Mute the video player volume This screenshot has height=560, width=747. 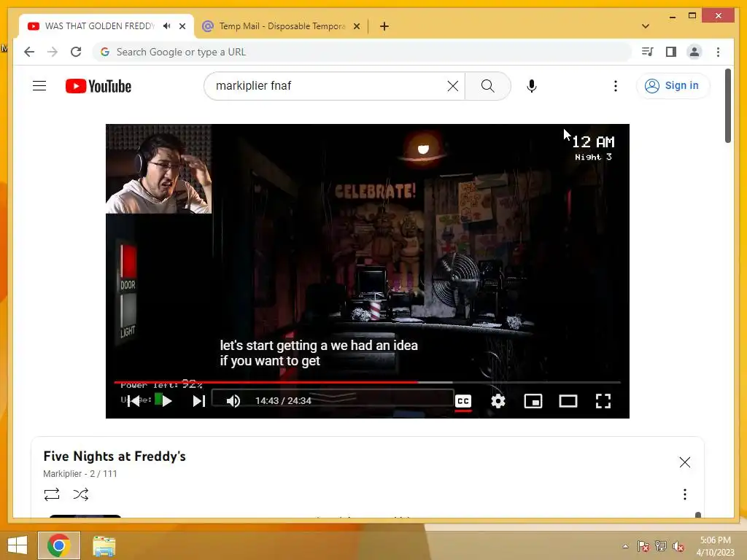[x=233, y=401]
